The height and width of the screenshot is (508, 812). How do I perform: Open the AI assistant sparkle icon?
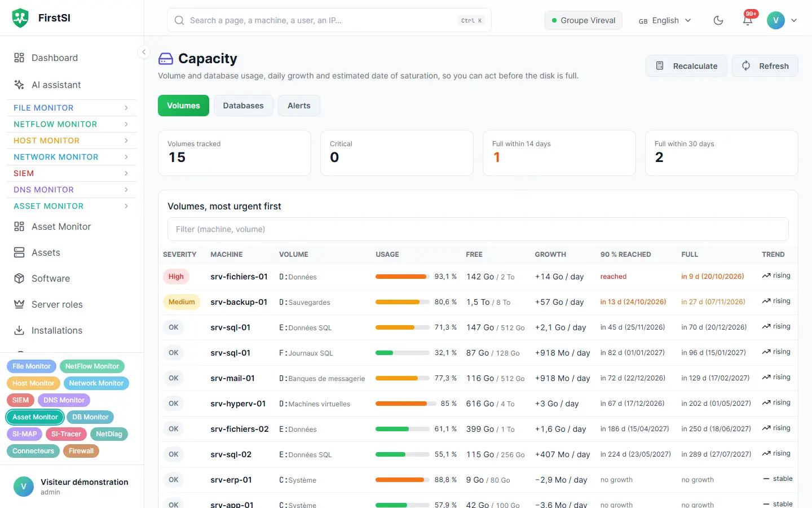(19, 85)
